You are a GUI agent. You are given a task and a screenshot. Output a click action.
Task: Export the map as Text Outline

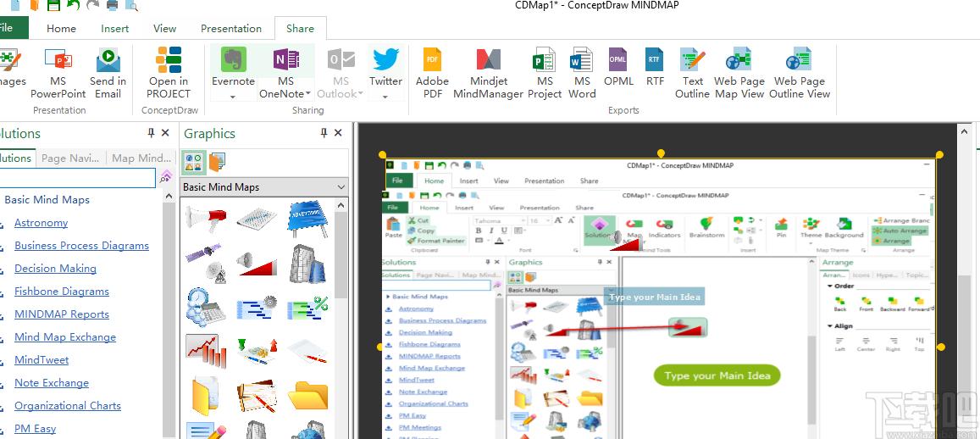point(693,73)
